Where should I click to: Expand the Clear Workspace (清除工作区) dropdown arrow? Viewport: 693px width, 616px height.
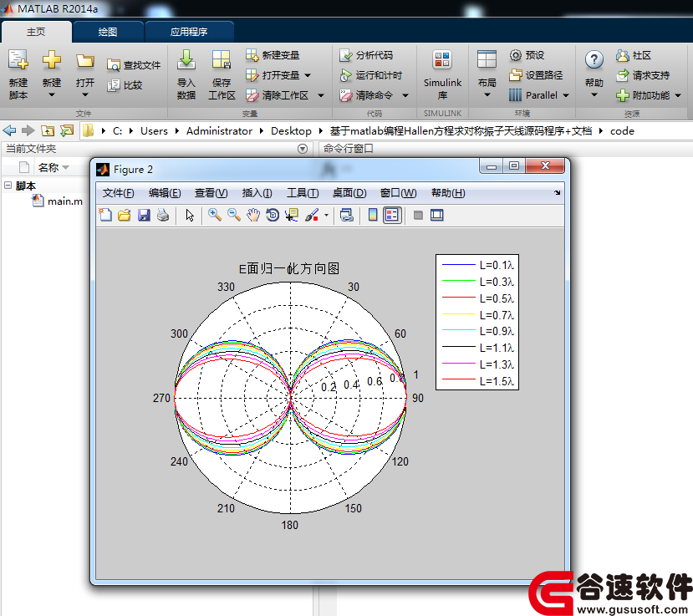[321, 95]
